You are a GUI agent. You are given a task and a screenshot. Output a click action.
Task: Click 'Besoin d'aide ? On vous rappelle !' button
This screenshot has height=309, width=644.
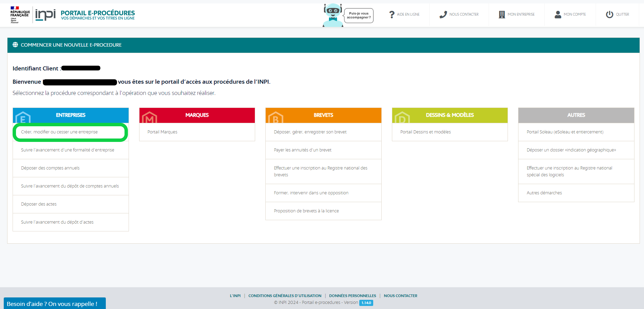55,304
